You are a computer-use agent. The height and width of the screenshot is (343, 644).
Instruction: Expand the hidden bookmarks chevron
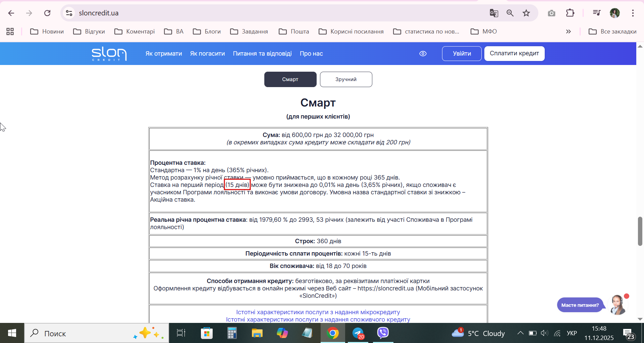(x=568, y=31)
